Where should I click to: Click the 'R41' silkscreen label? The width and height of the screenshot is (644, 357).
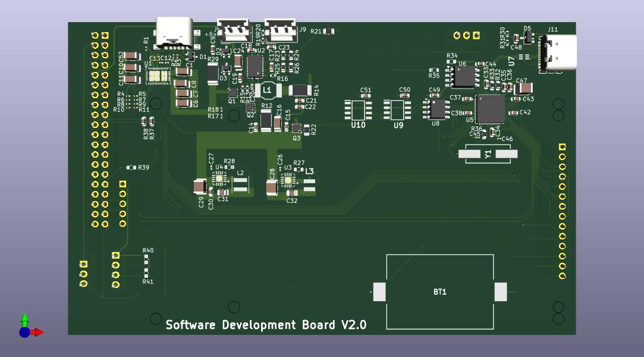[x=148, y=281]
